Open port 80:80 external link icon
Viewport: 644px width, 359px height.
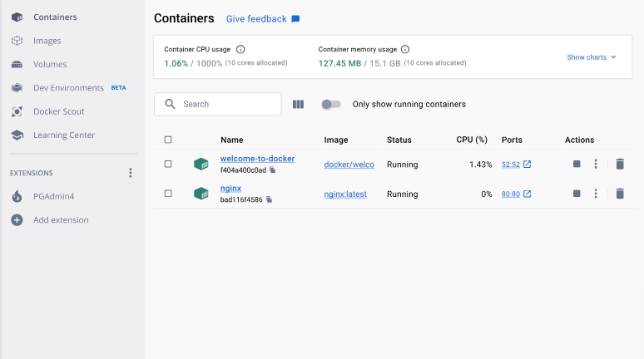[528, 194]
